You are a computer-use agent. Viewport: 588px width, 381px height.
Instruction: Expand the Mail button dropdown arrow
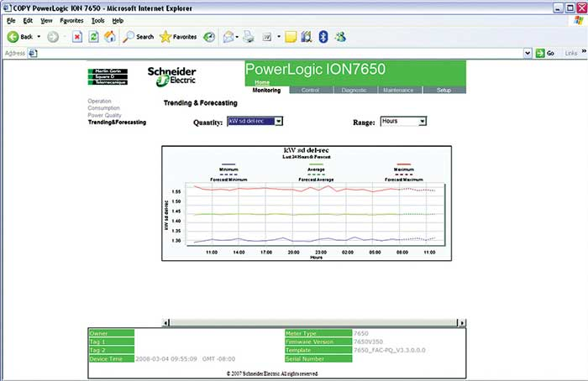click(237, 37)
